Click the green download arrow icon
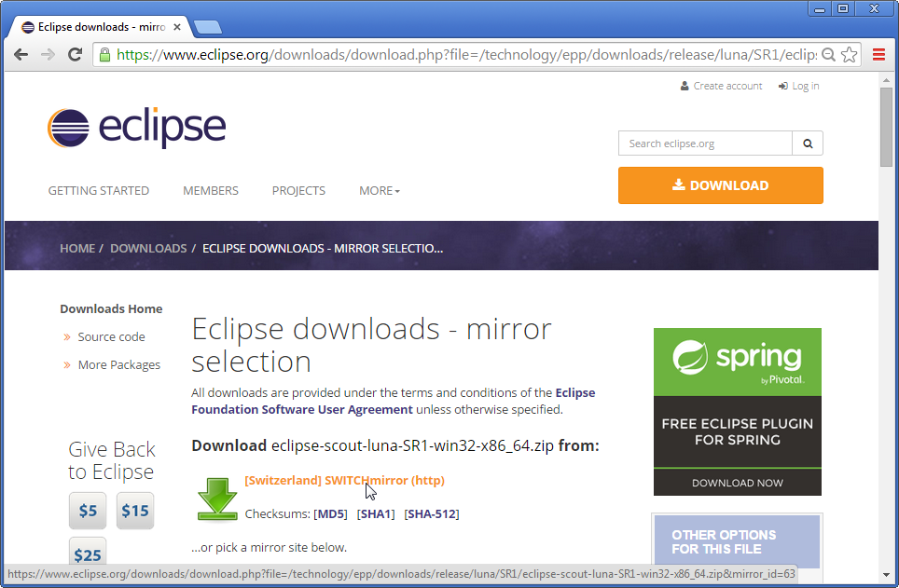899x588 pixels. click(x=217, y=499)
